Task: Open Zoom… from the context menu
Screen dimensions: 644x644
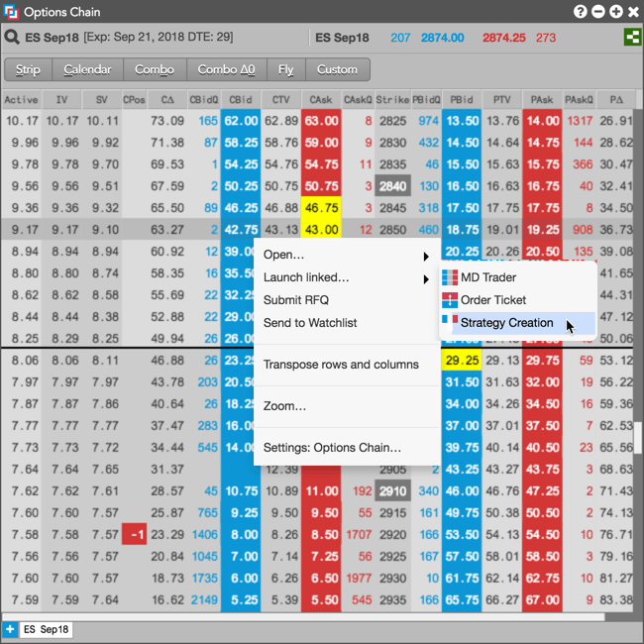Action: click(347, 406)
